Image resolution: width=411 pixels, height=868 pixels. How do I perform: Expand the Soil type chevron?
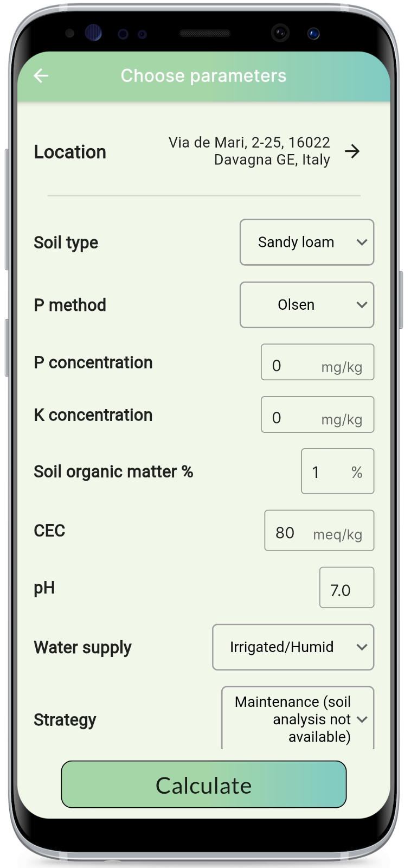tap(362, 242)
